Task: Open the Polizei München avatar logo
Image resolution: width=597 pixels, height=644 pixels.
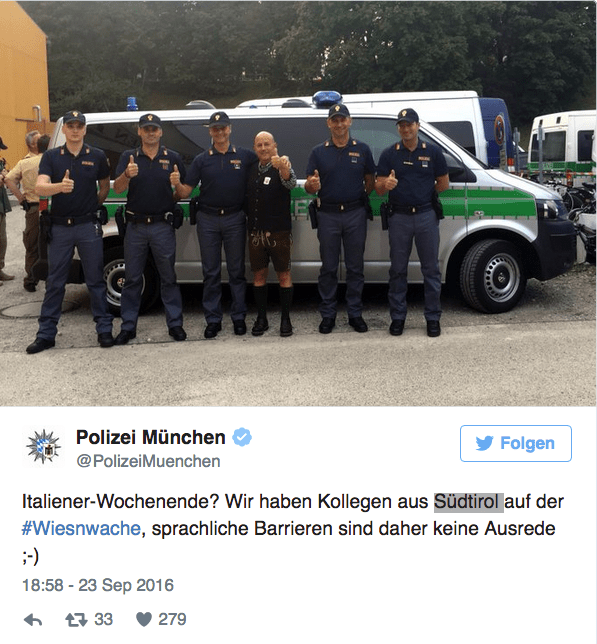Action: pos(44,446)
